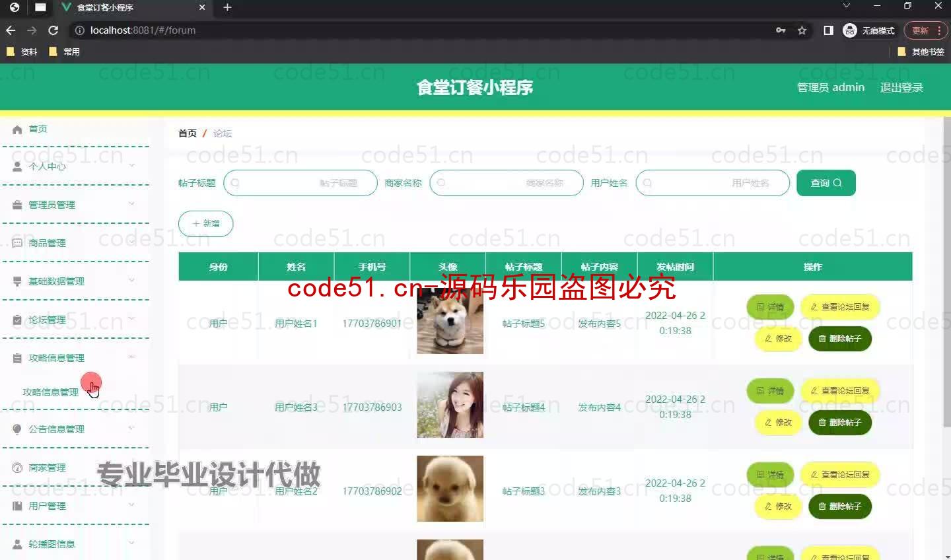Click 商品管理 sidebar icon
Screen dimensions: 951x560
pyautogui.click(x=17, y=243)
